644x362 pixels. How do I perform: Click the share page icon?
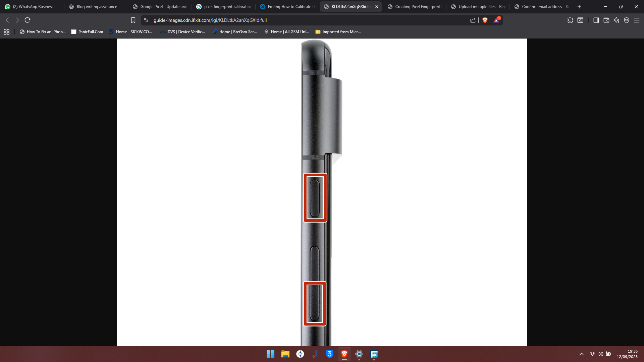473,20
